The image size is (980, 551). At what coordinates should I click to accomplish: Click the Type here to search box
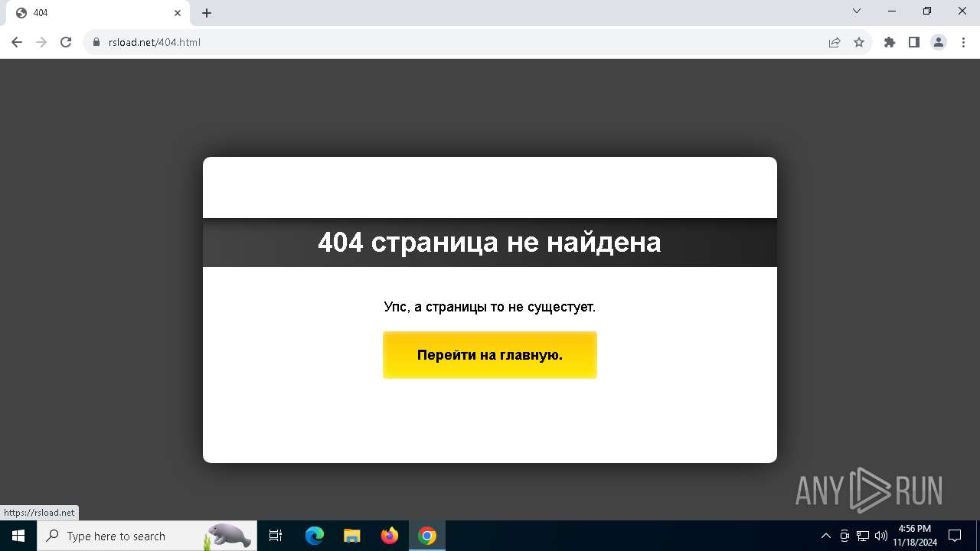(x=147, y=536)
